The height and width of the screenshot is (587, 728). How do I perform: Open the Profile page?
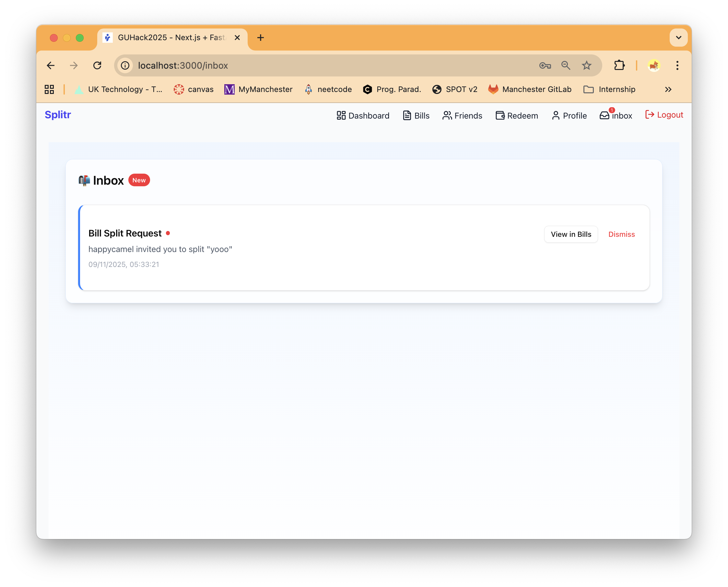pyautogui.click(x=569, y=116)
